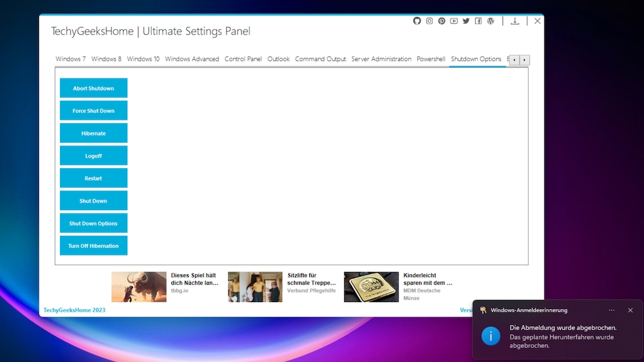Open the 'Dieses Spiel hält dich Nächte' ad text
The height and width of the screenshot is (362, 644).
coord(194,279)
